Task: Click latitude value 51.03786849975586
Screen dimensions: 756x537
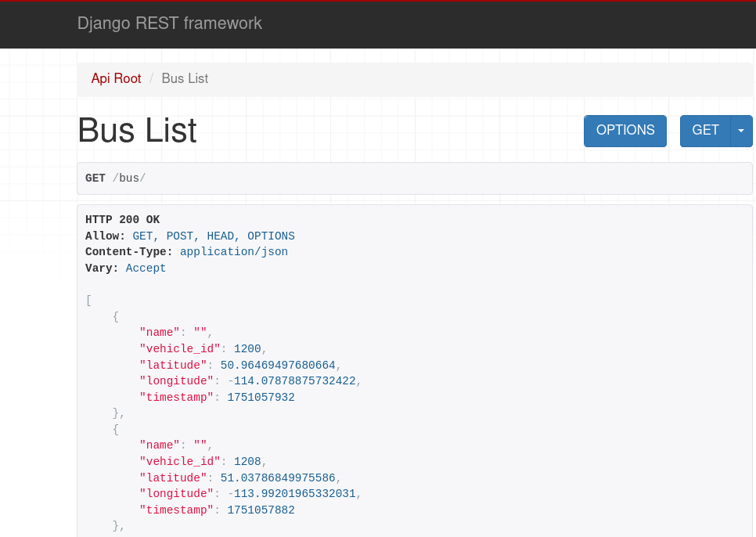Action: click(x=278, y=478)
